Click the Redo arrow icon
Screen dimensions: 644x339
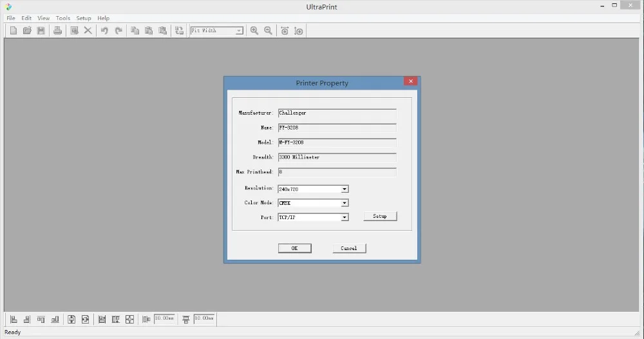118,30
